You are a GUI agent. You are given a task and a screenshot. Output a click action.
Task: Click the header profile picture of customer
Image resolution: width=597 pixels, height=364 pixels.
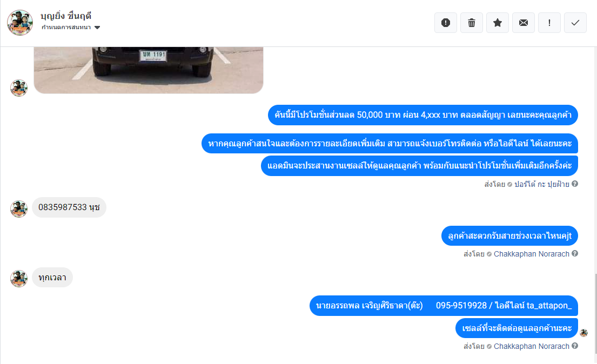point(20,23)
